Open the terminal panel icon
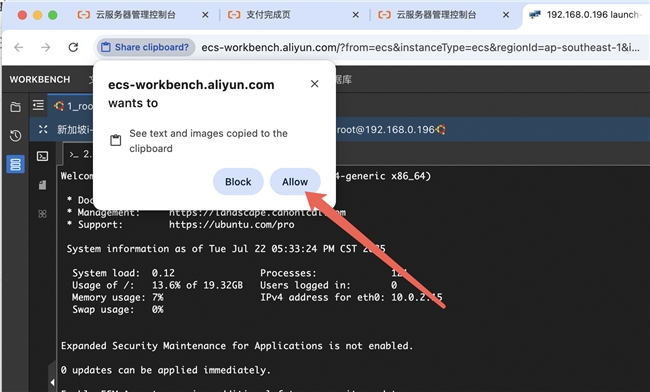650x392 pixels. [42, 156]
